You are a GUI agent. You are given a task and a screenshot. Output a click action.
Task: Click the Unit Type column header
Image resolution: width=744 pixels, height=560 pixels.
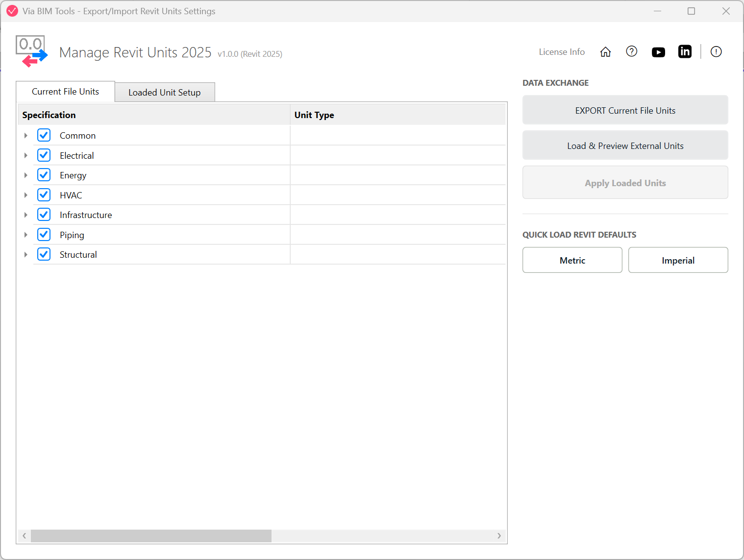pyautogui.click(x=398, y=115)
